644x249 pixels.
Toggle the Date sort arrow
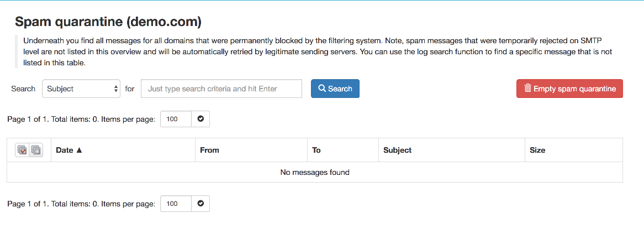click(x=80, y=150)
